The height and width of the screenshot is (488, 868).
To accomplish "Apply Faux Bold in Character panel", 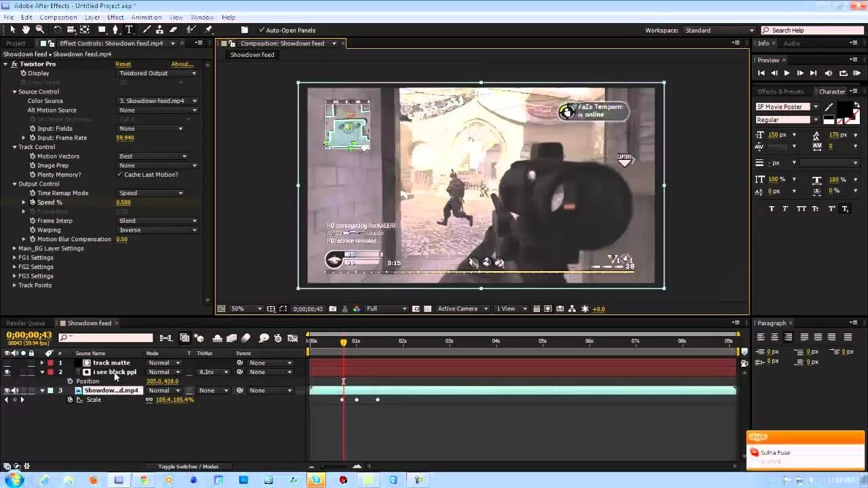I will [x=772, y=209].
